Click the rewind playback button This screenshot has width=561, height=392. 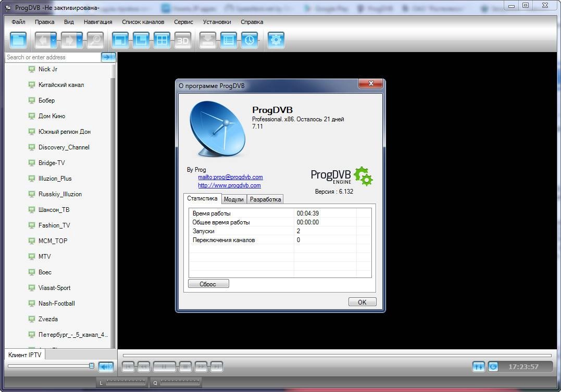coord(143,366)
